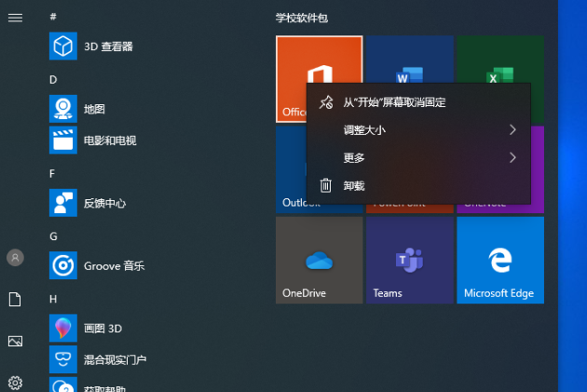Open the Documents folder sidebar icon

click(15, 300)
